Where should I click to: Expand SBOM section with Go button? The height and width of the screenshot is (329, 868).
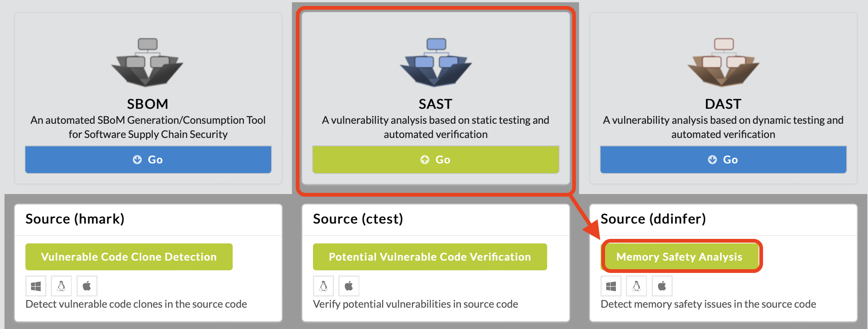pyautogui.click(x=148, y=160)
